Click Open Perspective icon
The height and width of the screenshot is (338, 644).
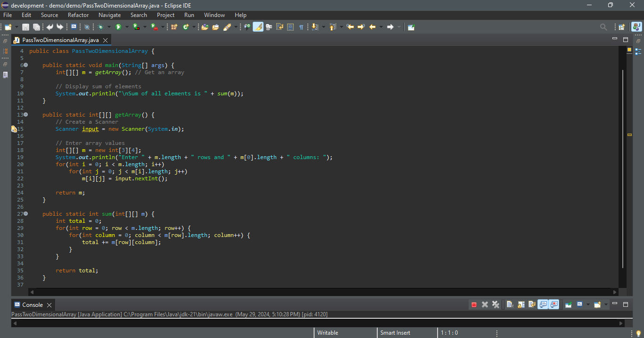tap(621, 27)
